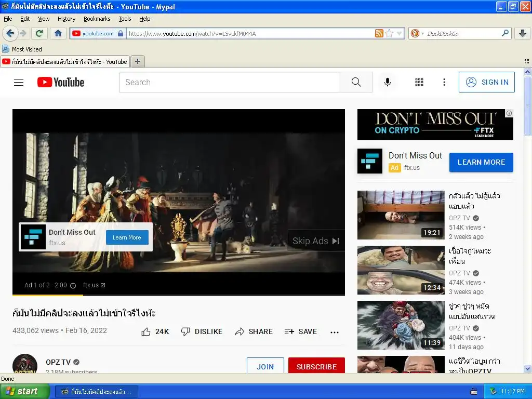Click the padlock site security icon
532x399 pixels.
pyautogui.click(x=121, y=33)
